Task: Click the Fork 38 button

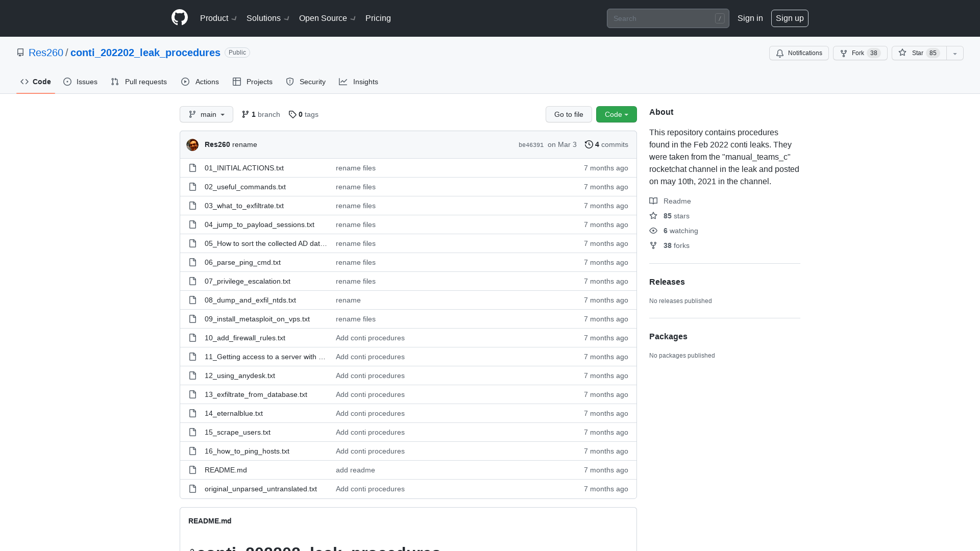Action: point(860,53)
